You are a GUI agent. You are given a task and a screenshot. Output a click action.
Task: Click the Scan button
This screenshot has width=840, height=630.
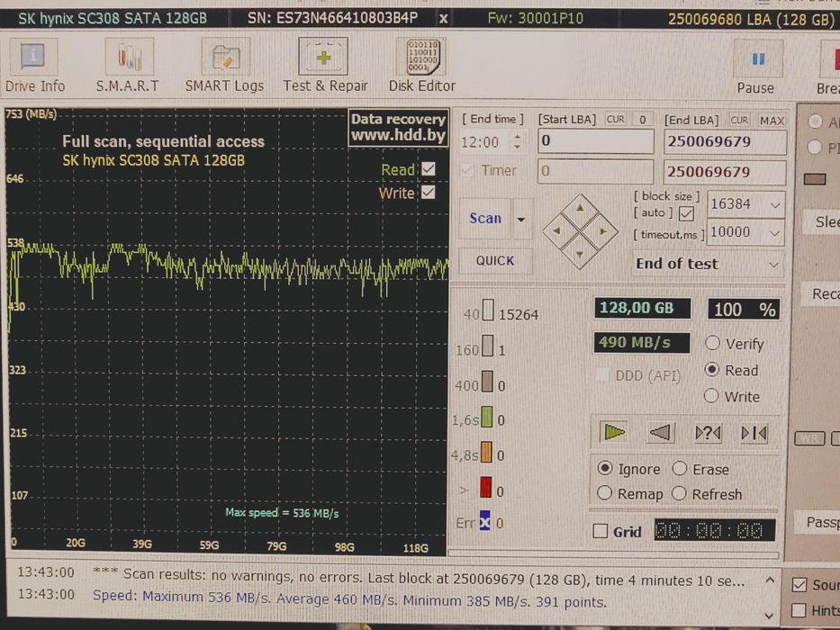[x=485, y=218]
